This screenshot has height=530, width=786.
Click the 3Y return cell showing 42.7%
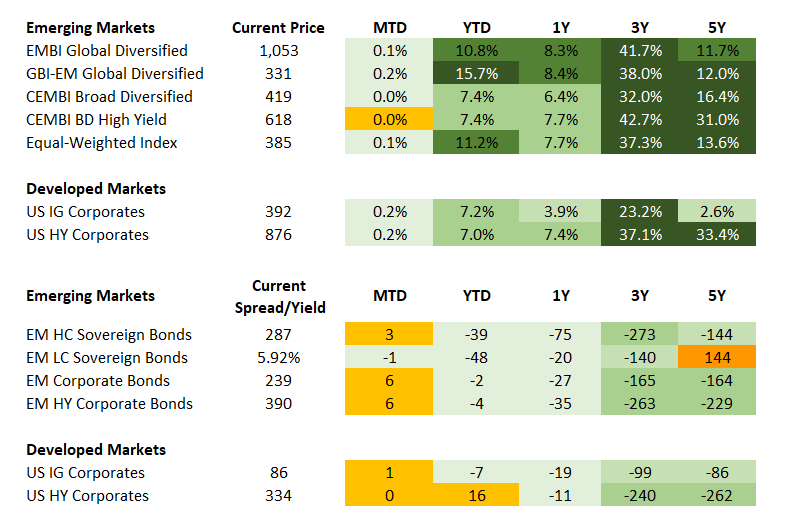coord(639,119)
